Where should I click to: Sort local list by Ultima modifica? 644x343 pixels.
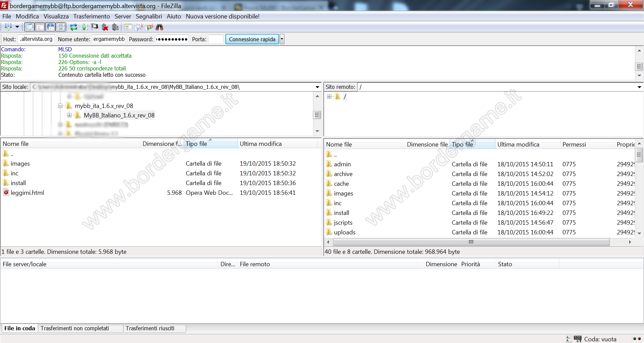tap(277, 144)
